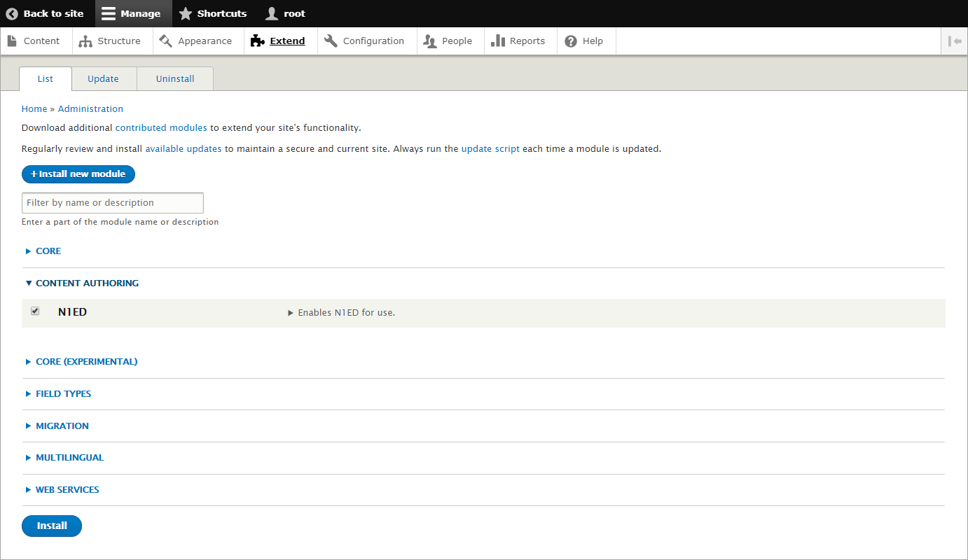Open the Configuration menu label
Screen dimensions: 968x560
pos(373,41)
